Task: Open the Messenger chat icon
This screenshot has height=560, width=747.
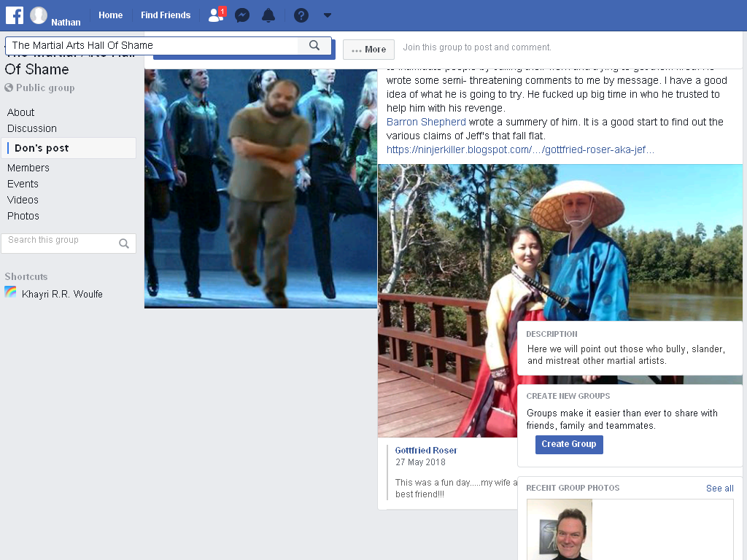Action: click(x=242, y=16)
